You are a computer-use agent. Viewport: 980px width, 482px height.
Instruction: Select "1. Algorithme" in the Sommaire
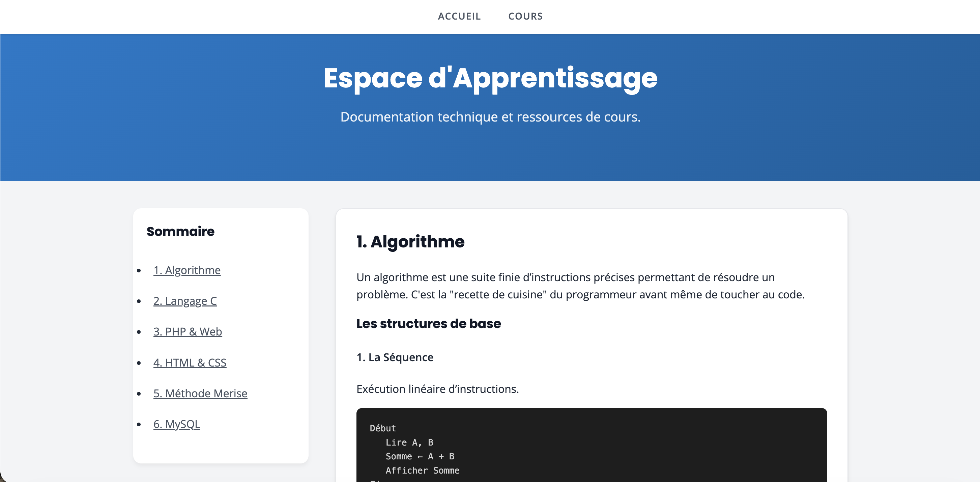pos(187,270)
